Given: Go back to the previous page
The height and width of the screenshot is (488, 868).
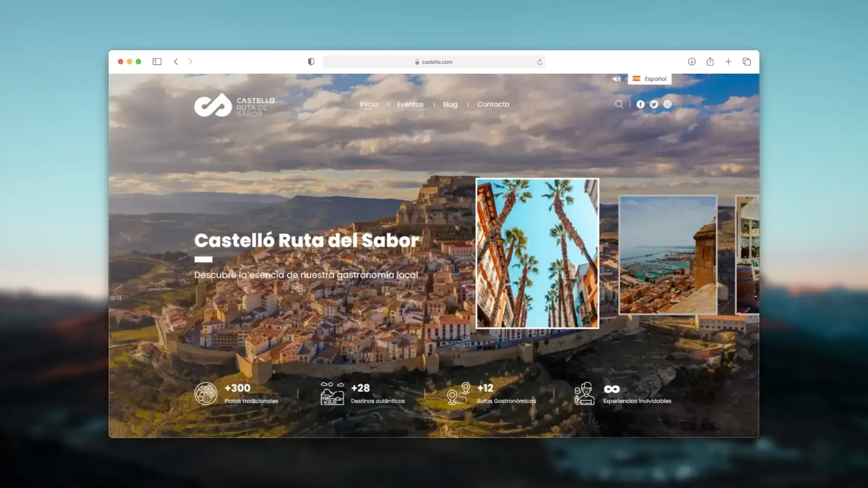Looking at the screenshot, I should point(176,62).
